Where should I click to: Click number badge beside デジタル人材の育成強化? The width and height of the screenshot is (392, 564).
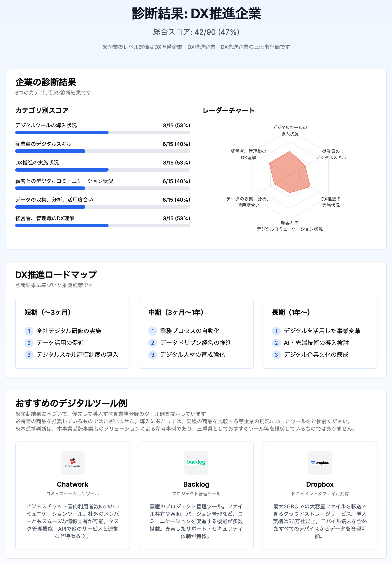tap(153, 355)
